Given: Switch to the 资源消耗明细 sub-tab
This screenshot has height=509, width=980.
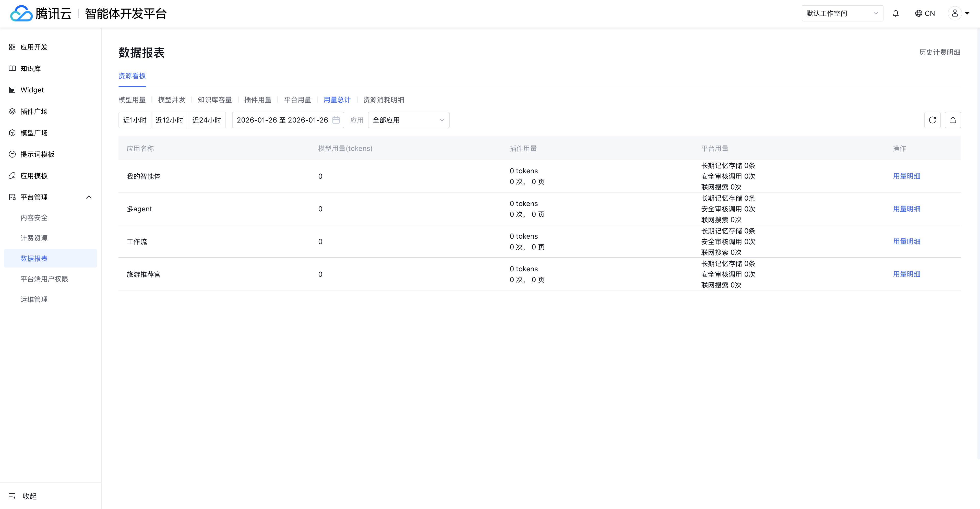Looking at the screenshot, I should pyautogui.click(x=384, y=100).
